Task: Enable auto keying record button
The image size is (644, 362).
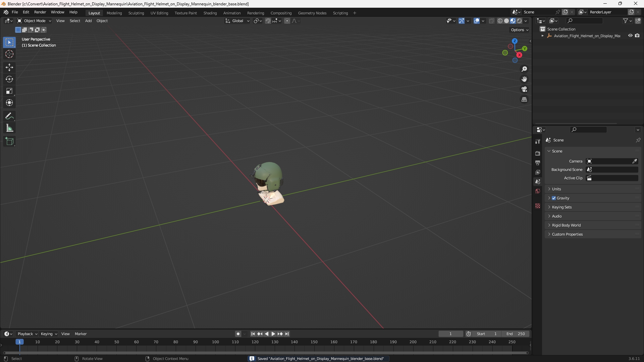Action: coord(238,334)
